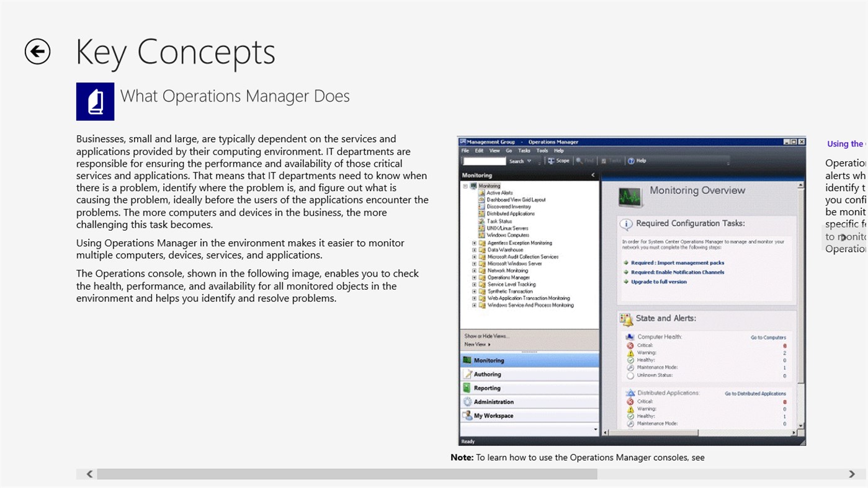
Task: Click the Tasks toolbar icon
Action: pos(604,161)
